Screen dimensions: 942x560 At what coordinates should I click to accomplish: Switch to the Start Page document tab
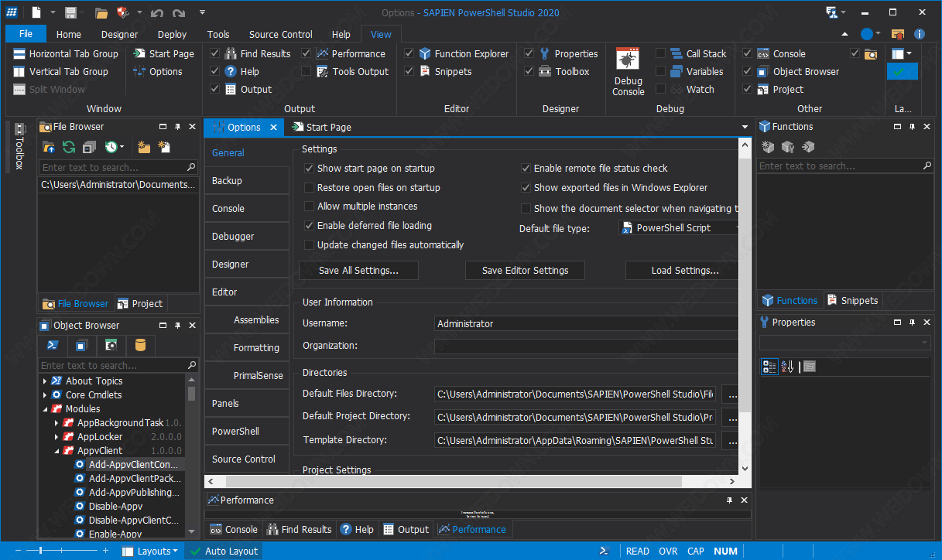pos(321,127)
